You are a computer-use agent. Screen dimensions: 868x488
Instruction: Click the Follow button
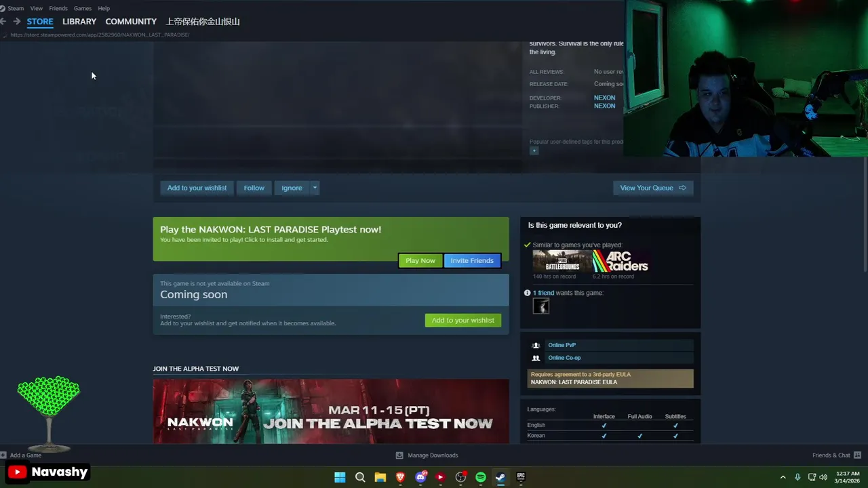[x=254, y=188]
